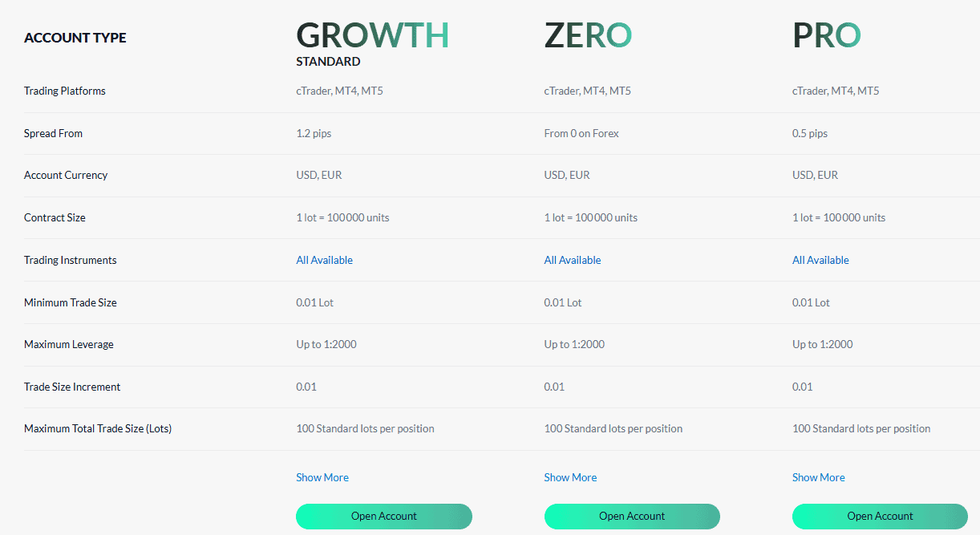The image size is (980, 535).
Task: Expand Show More for ZERO account
Action: pyautogui.click(x=569, y=477)
